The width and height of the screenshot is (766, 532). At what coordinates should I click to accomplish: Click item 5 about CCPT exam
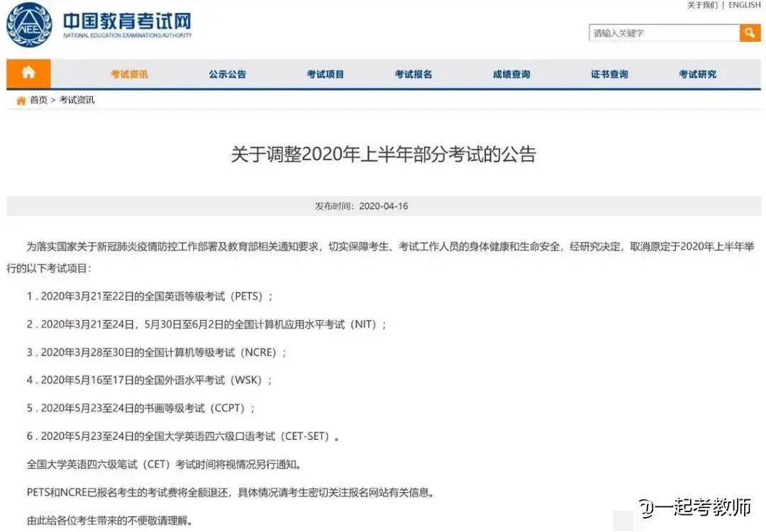pos(140,408)
